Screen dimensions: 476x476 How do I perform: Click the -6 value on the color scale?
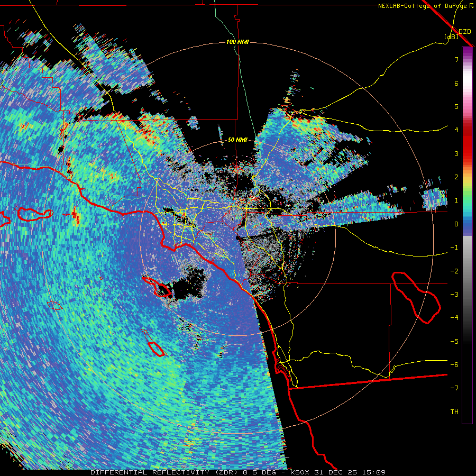(x=454, y=365)
